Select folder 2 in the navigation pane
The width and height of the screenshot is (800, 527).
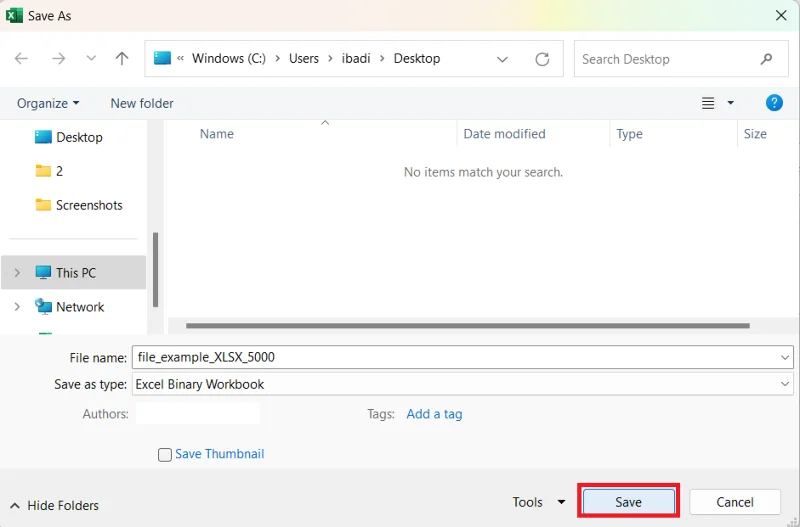pos(49,171)
